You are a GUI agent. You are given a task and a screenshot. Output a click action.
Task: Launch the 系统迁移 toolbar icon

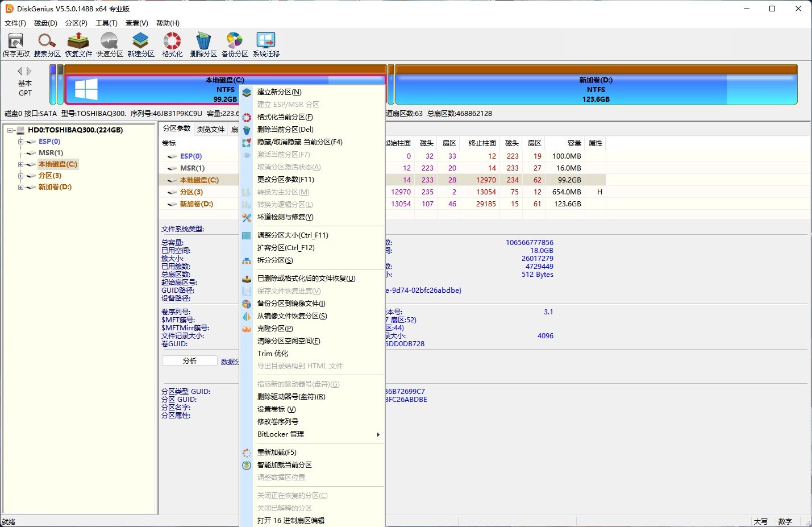tap(266, 44)
